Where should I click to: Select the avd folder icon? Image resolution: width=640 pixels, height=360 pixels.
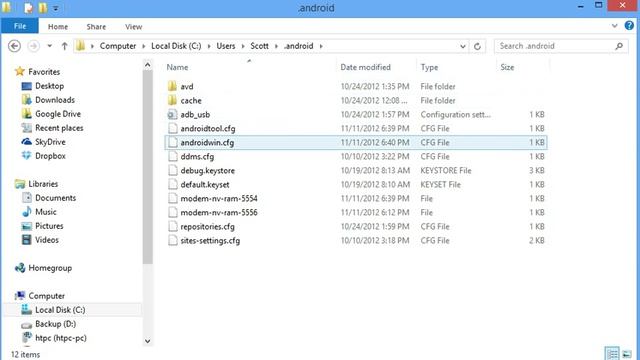pos(172,86)
